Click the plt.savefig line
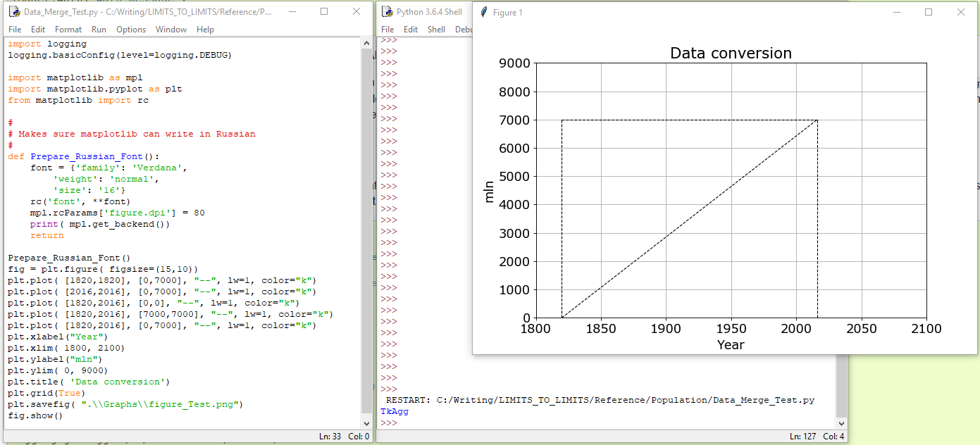980x445 pixels. 126,404
